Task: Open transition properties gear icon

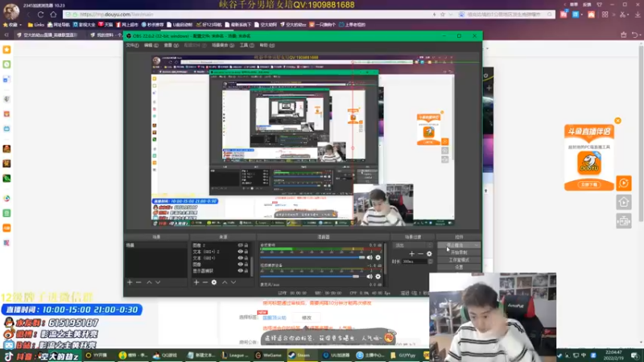Action: click(x=429, y=253)
